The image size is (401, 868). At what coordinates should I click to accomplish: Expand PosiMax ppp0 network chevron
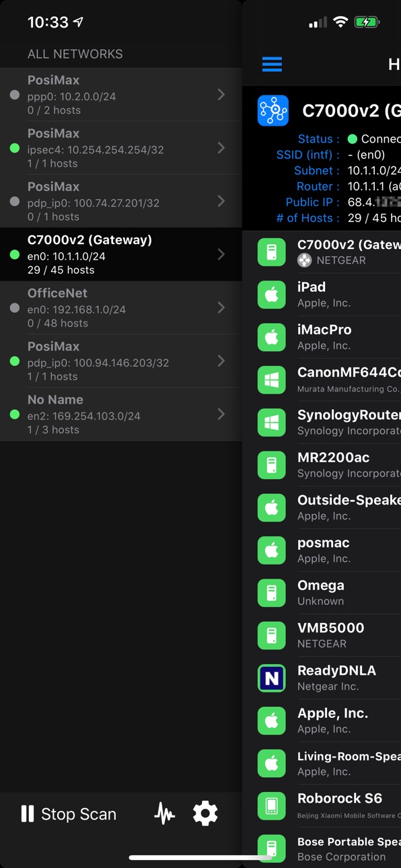point(221,95)
